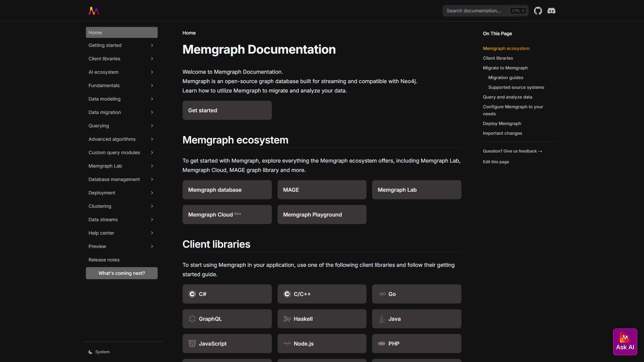Click the Go language icon
Screen dimensions: 644x362
coord(382,294)
